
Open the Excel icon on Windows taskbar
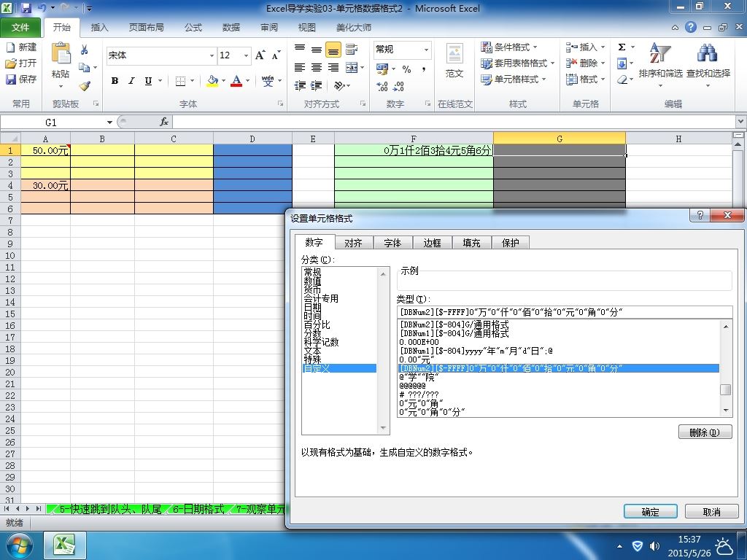click(x=65, y=545)
